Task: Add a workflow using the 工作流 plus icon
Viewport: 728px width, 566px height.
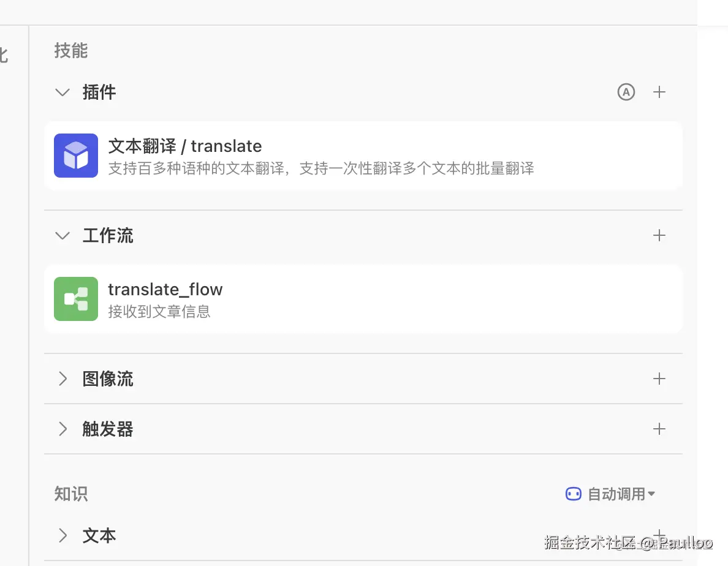Action: (x=659, y=235)
